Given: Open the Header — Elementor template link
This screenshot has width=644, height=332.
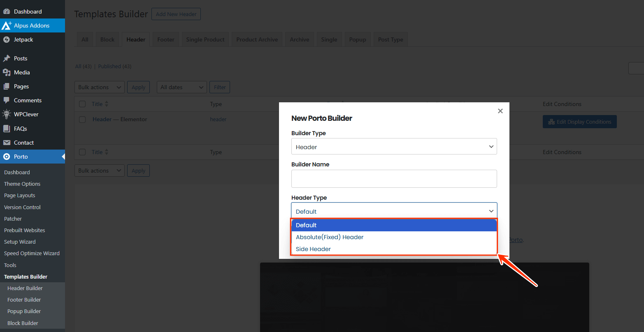Looking at the screenshot, I should click(120, 119).
